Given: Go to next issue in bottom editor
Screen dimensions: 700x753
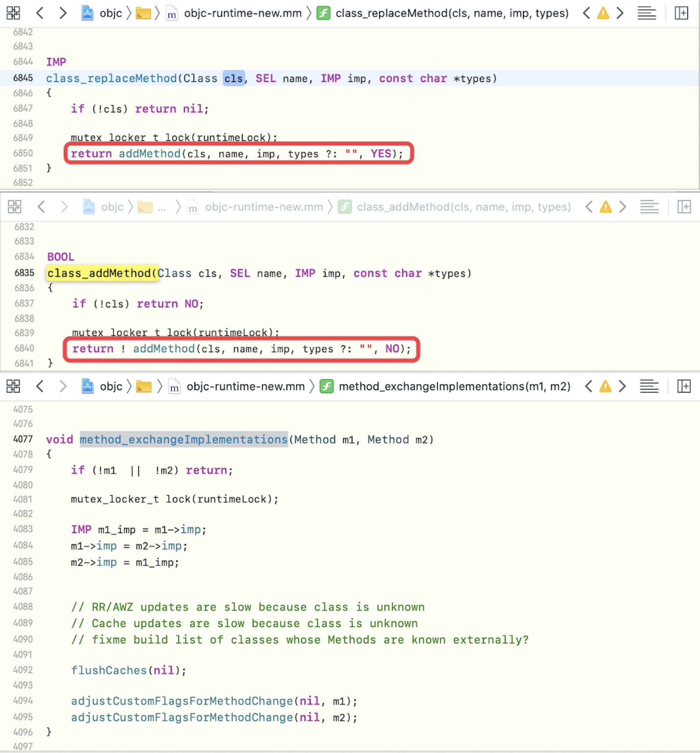Looking at the screenshot, I should click(x=622, y=386).
